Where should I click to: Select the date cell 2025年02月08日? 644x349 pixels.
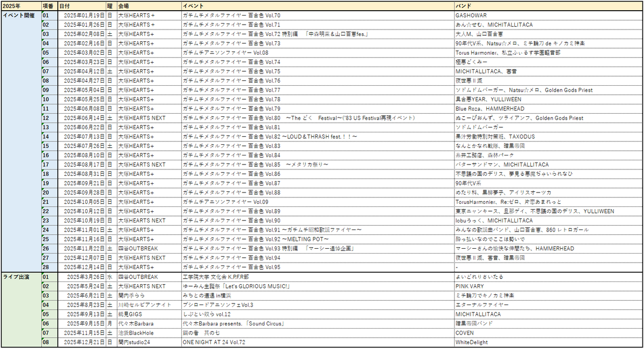point(82,34)
